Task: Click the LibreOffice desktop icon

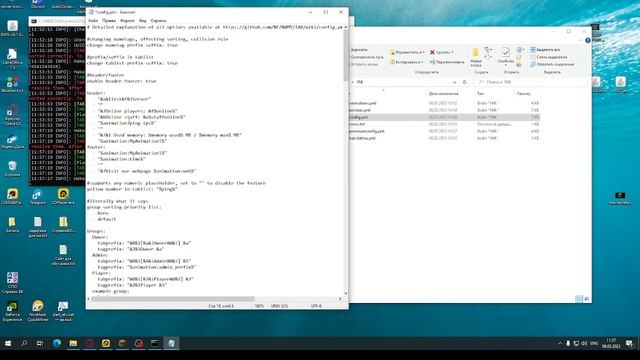Action: [x=12, y=58]
